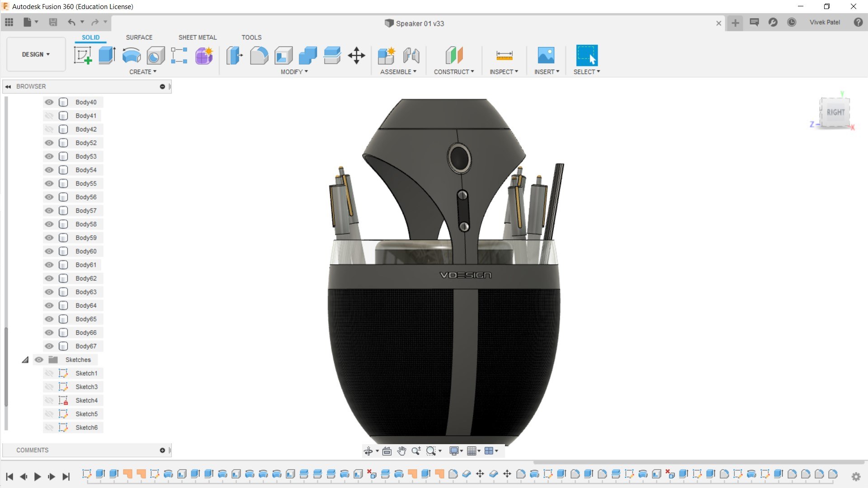The width and height of the screenshot is (868, 488).
Task: Toggle visibility of the Sketches folder
Action: click(x=39, y=360)
